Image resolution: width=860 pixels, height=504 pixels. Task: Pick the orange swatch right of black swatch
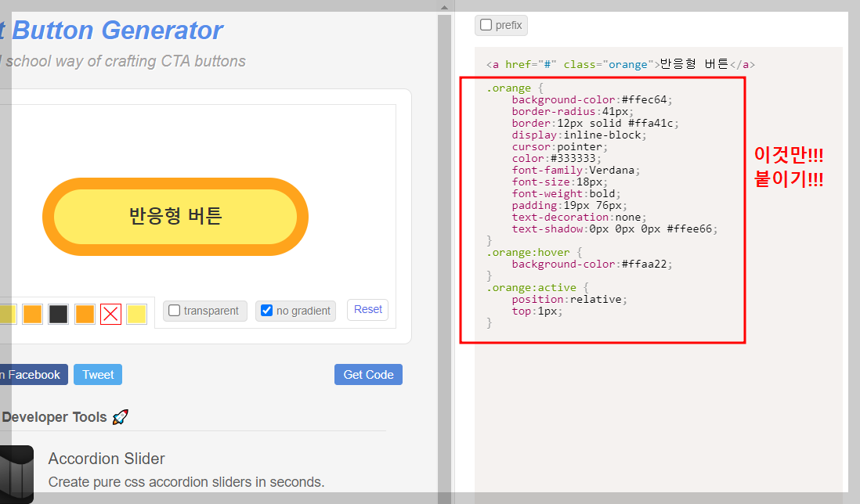pyautogui.click(x=85, y=315)
